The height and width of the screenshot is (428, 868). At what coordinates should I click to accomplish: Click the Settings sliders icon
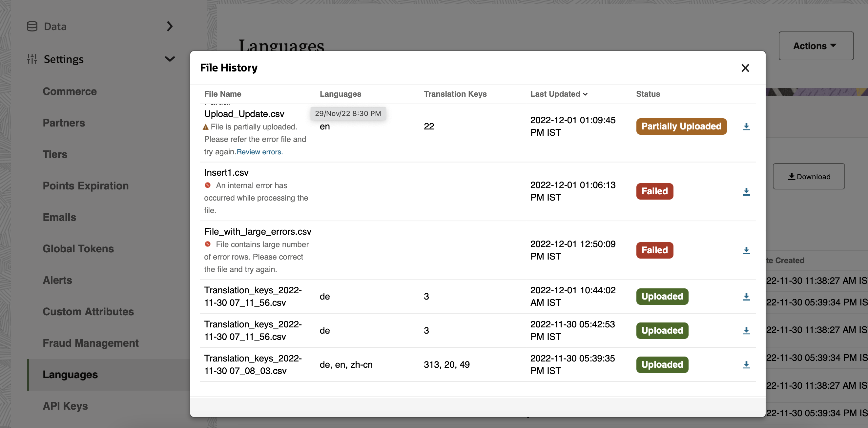(x=32, y=59)
